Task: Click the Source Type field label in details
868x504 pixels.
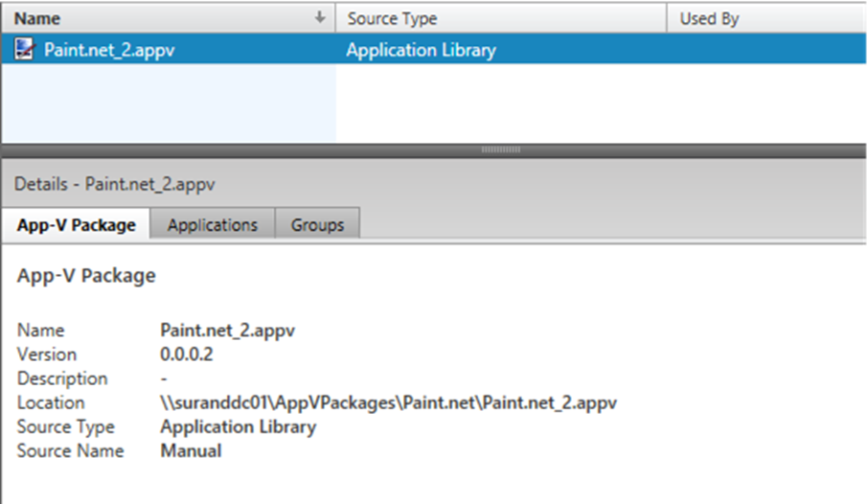Action: click(66, 426)
